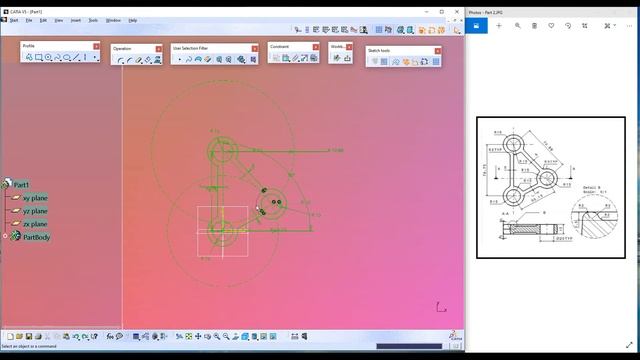Open the View menu

click(x=59, y=20)
